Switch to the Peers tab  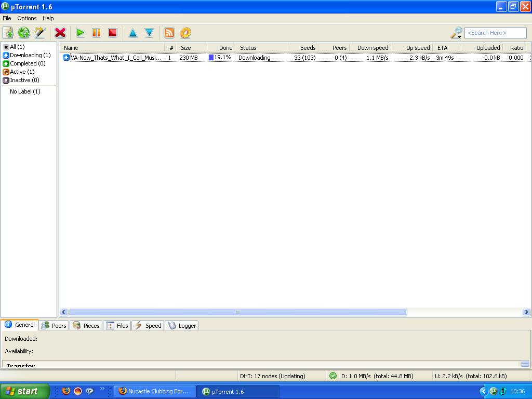[54, 326]
